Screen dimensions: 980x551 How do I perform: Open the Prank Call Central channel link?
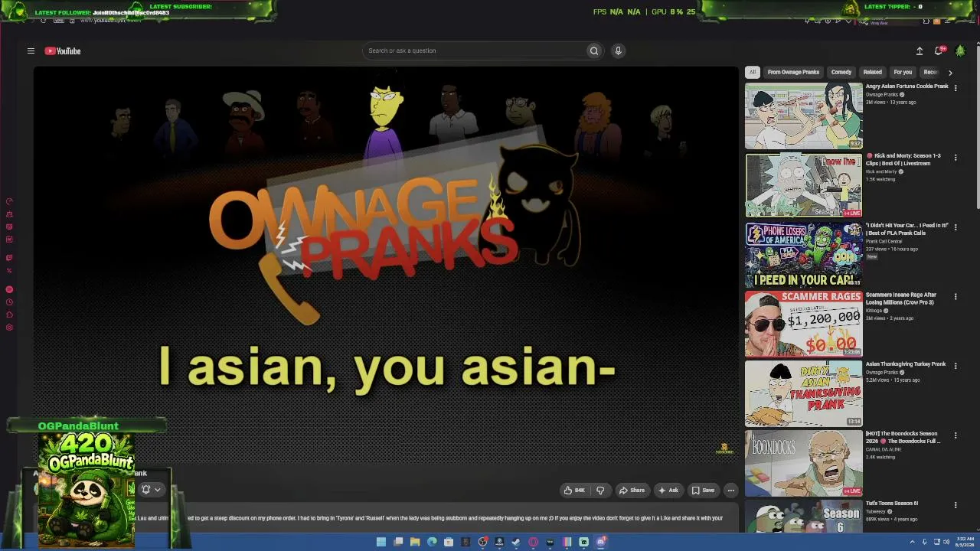[x=884, y=242]
